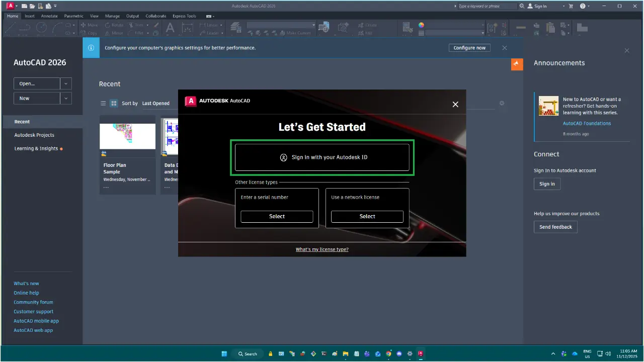Expand the Open button dropdown arrow
644x362 pixels.
[x=66, y=83]
